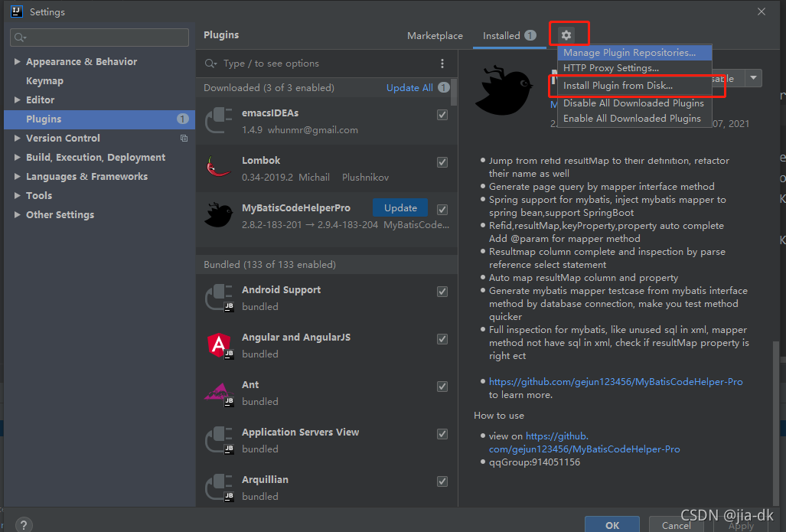Select the Lombok plugin name
This screenshot has width=786, height=532.
click(261, 161)
